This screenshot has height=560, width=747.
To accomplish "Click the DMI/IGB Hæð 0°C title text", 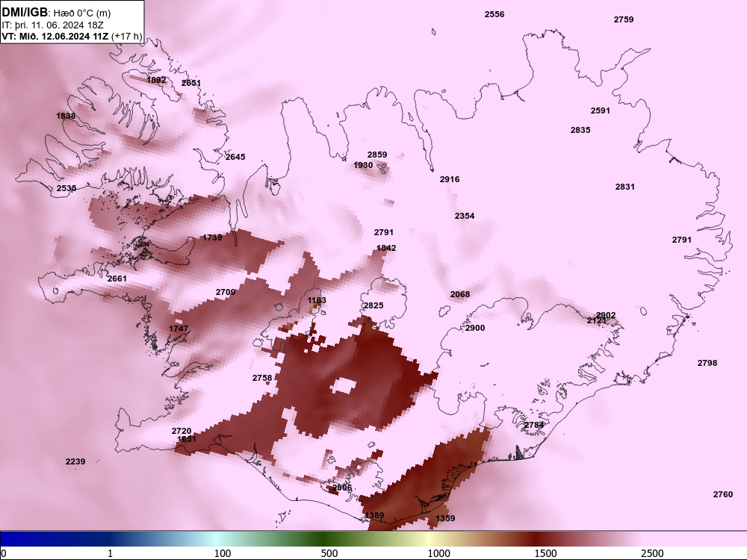I will click(56, 13).
